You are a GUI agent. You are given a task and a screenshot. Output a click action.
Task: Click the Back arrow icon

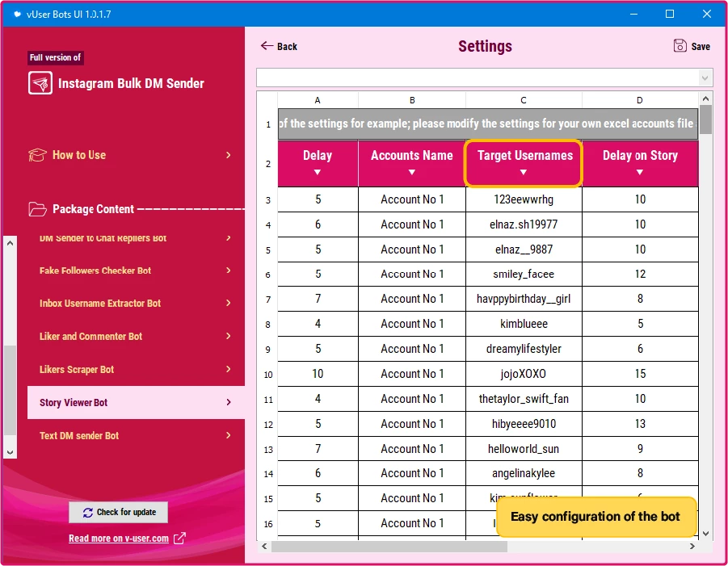267,45
